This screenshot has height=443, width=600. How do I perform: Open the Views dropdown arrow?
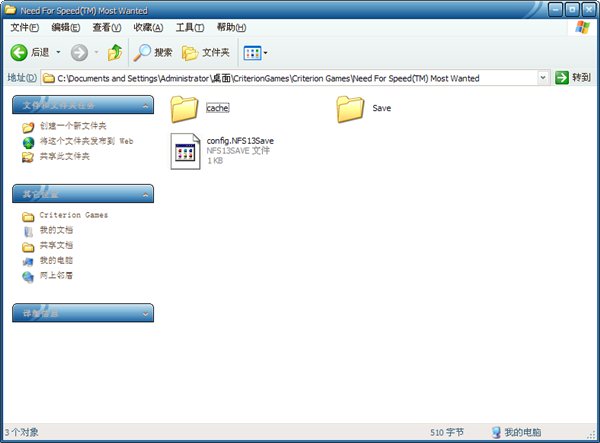point(266,53)
